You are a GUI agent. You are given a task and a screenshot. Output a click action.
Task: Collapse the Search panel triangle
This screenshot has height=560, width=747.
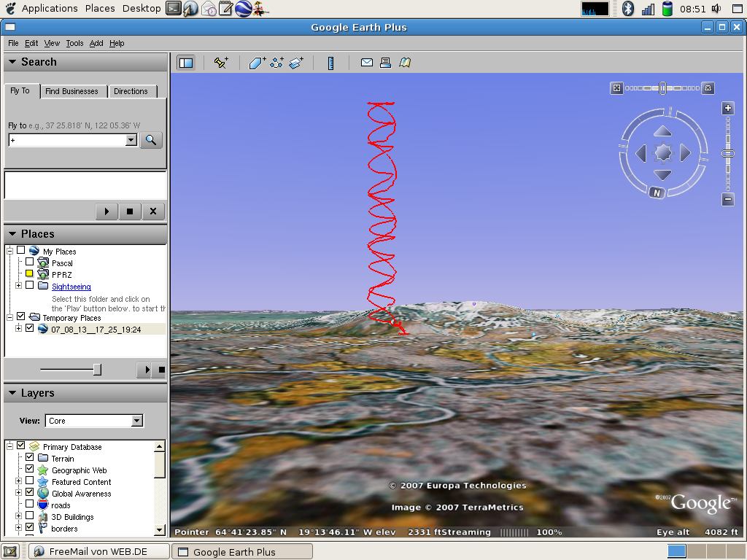click(13, 61)
